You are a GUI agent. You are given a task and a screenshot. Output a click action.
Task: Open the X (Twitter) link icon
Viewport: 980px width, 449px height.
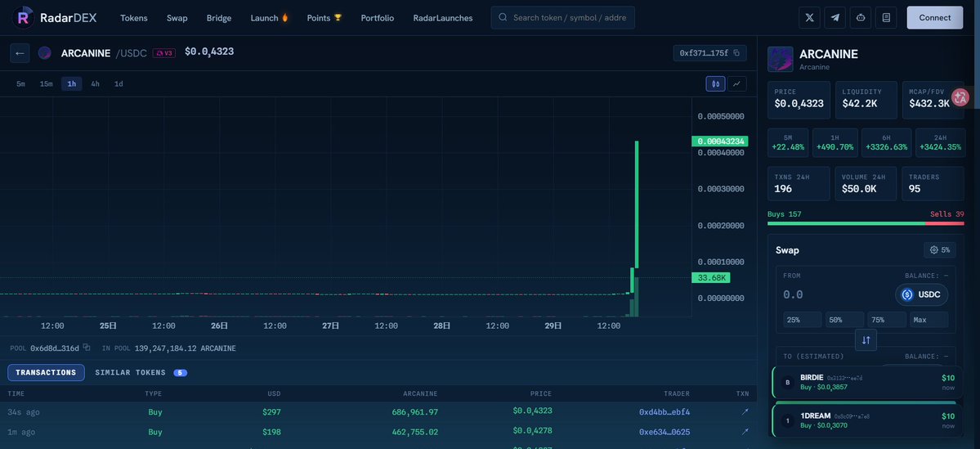(809, 17)
